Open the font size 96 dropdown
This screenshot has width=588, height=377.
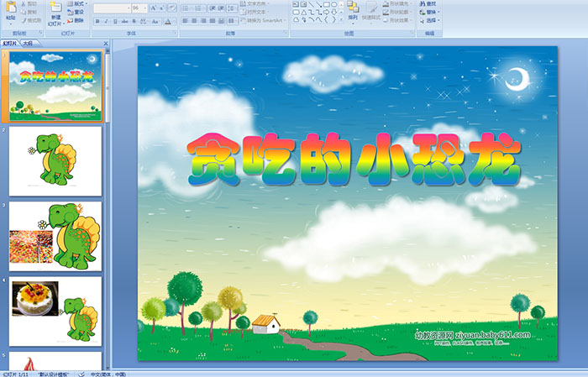pyautogui.click(x=145, y=8)
